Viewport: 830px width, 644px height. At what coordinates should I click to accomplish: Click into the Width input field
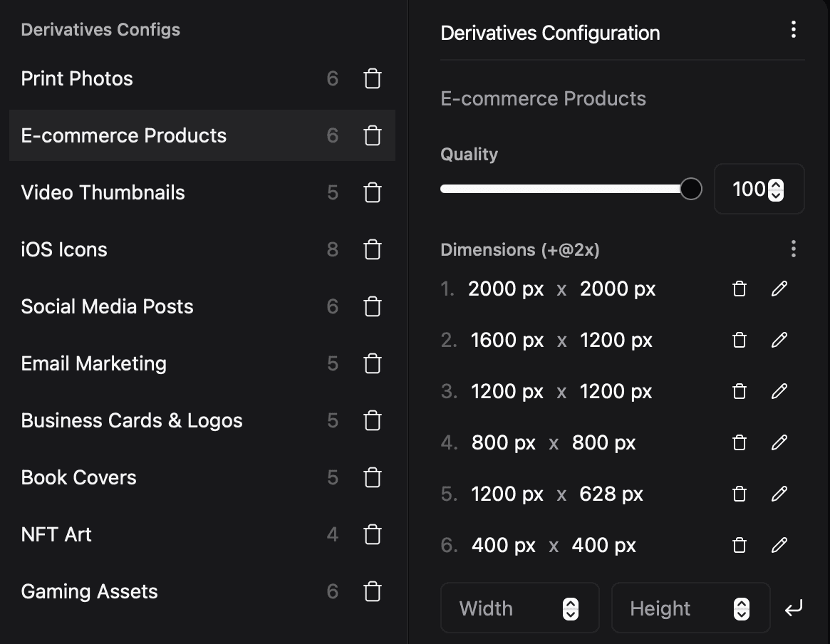(499, 608)
